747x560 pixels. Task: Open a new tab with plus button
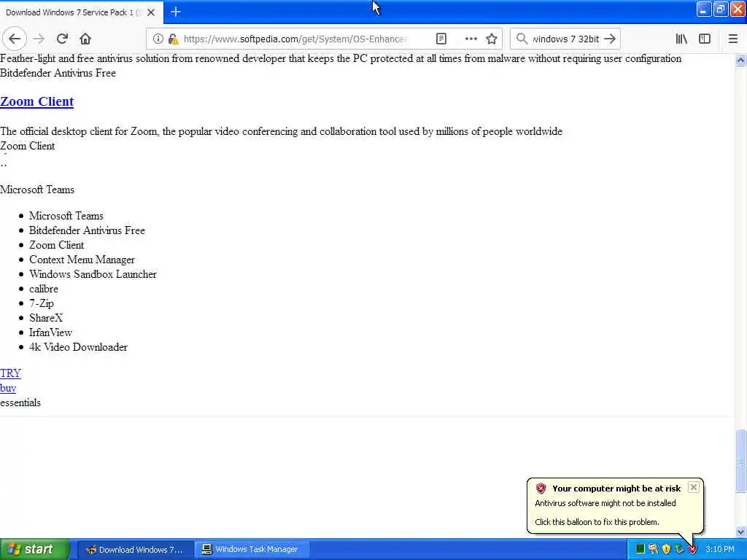tap(176, 12)
